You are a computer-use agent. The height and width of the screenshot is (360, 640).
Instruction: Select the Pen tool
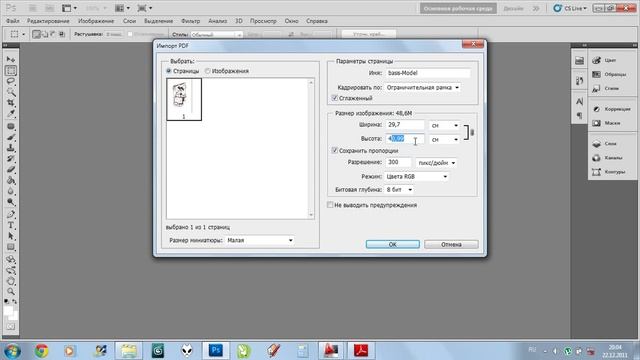11,214
